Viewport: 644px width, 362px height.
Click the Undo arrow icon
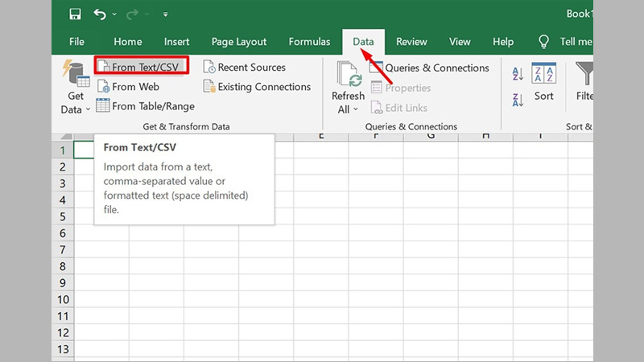coord(99,14)
